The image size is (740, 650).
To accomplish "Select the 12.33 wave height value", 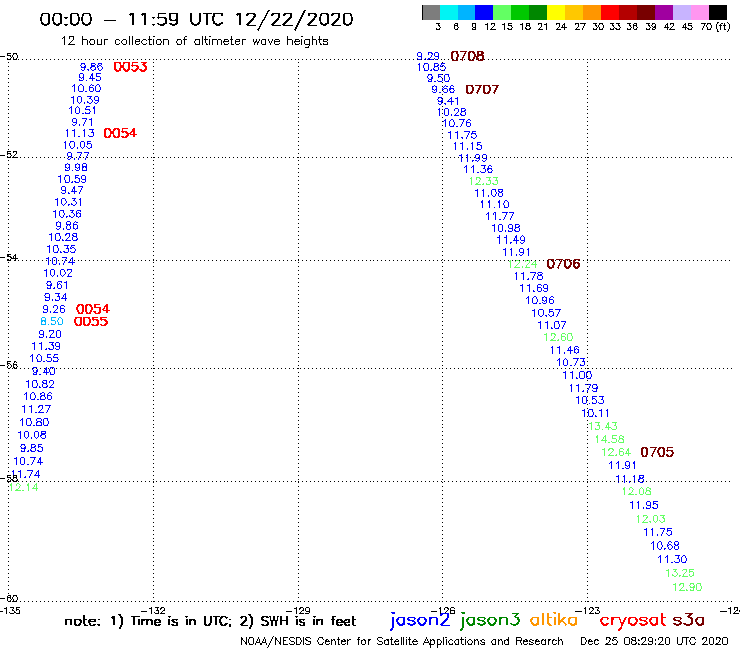I will tap(484, 181).
